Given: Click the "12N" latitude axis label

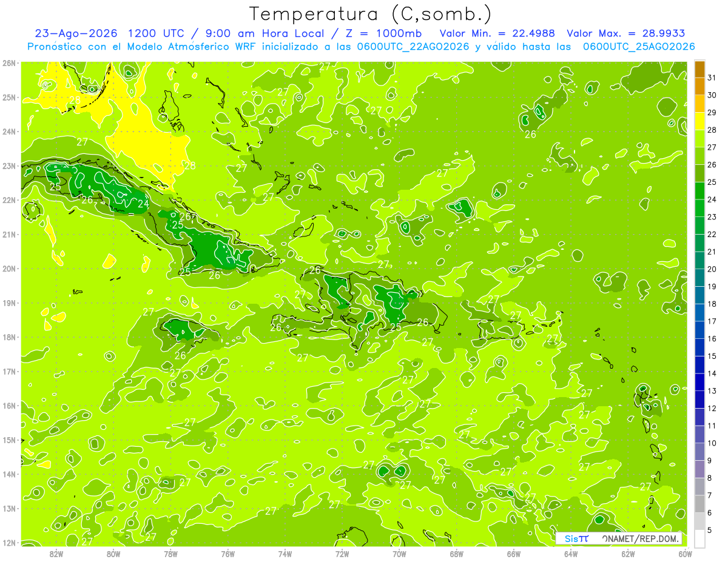Looking at the screenshot, I should point(9,543).
